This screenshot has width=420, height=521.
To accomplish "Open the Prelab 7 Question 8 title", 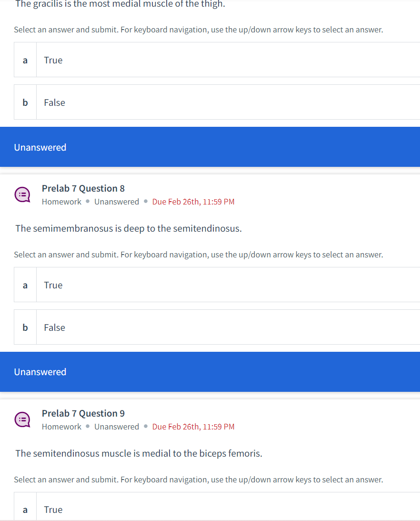I will (x=83, y=188).
